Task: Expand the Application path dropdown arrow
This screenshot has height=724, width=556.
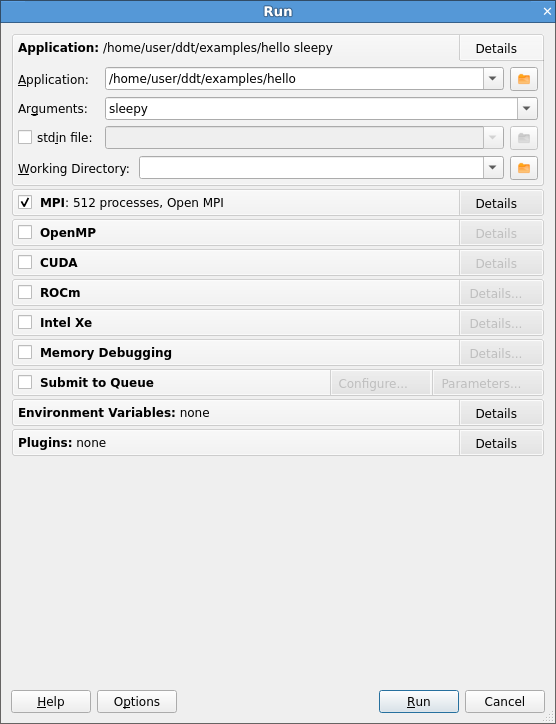Action: coord(493,79)
